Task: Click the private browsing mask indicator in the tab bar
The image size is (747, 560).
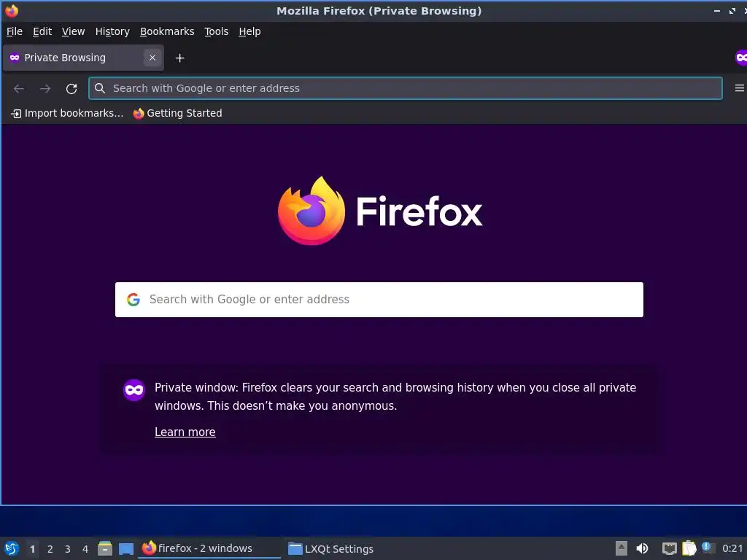Action: (x=741, y=58)
